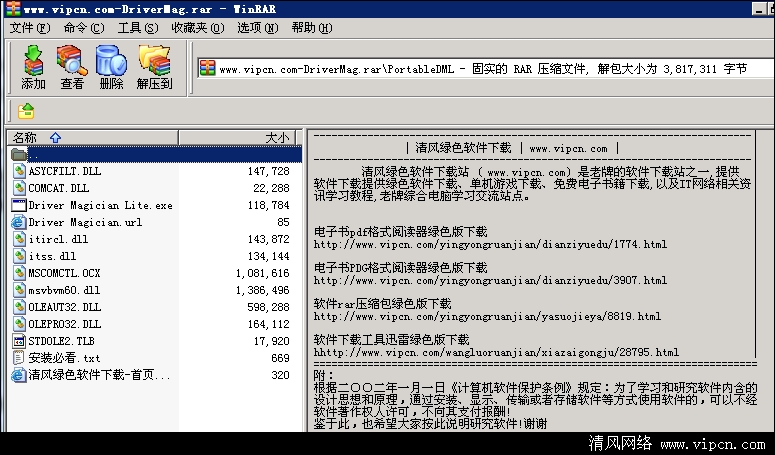The height and width of the screenshot is (455, 775).
Task: Click the Driver Magician.url internet shortcut icon
Action: [18, 222]
